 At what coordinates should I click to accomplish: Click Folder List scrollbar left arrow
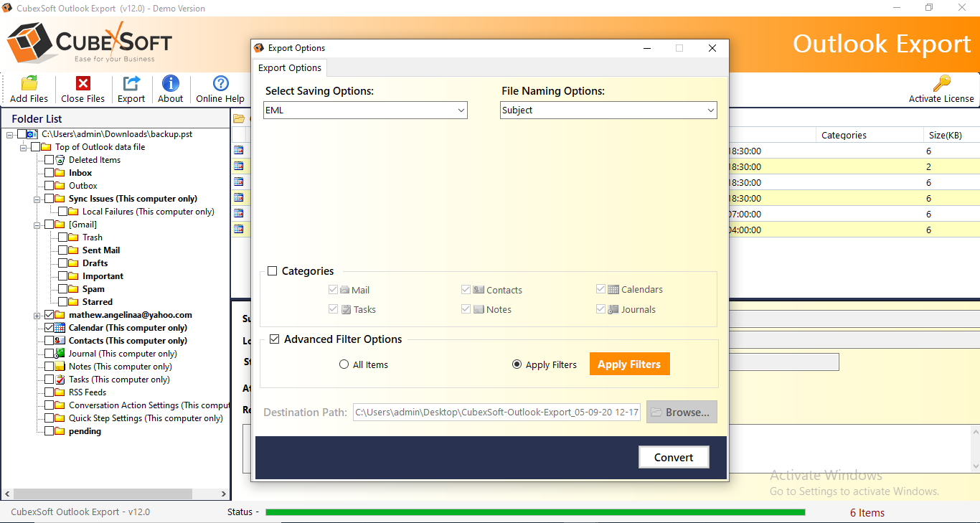(7, 494)
